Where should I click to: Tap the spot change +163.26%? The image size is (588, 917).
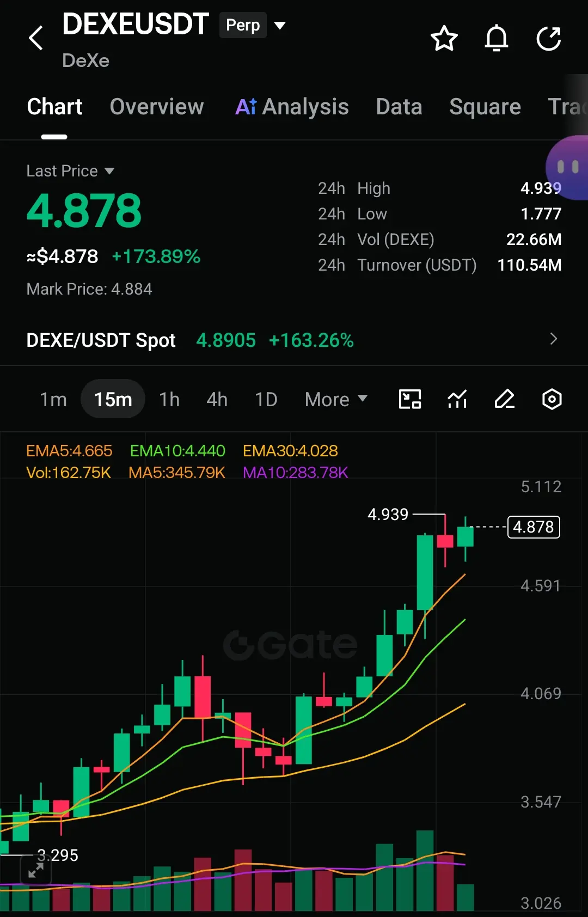click(311, 340)
